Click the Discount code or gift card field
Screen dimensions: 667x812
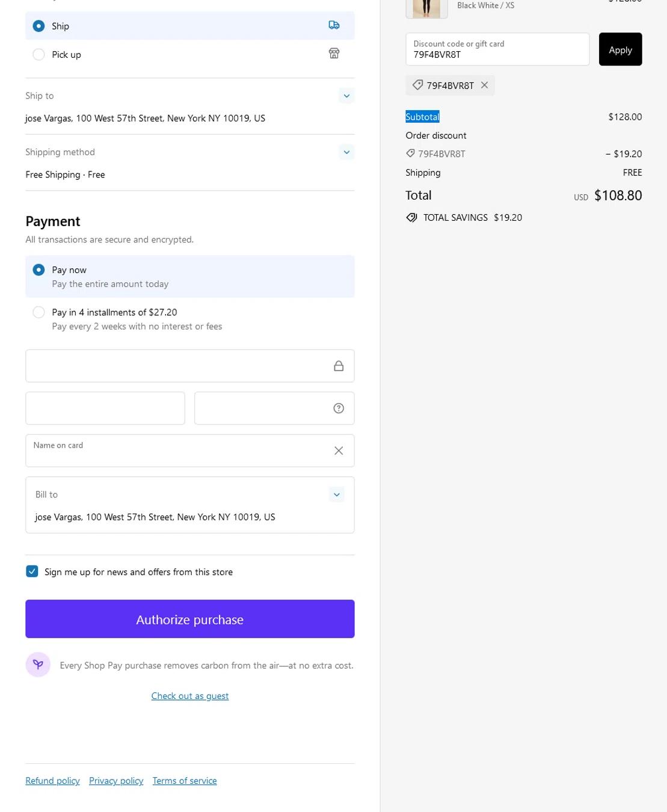pyautogui.click(x=497, y=49)
